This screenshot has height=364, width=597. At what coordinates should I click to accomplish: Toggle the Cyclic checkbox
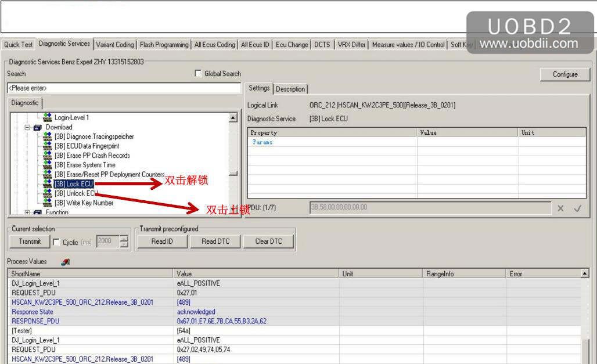pyautogui.click(x=56, y=242)
